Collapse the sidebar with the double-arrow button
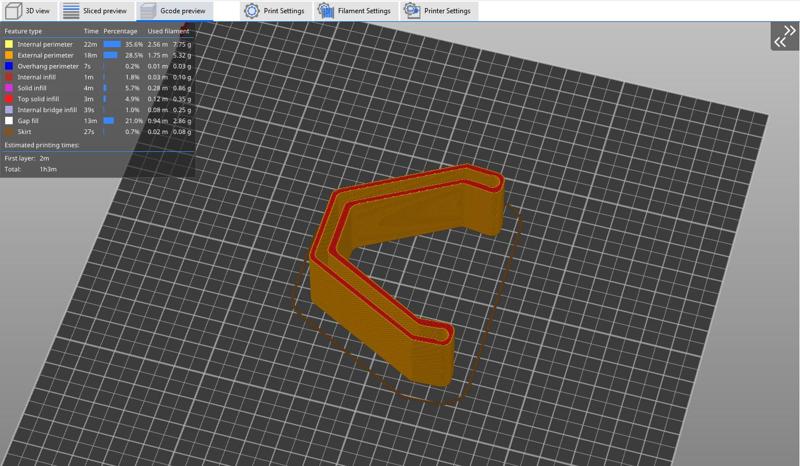 (785, 36)
